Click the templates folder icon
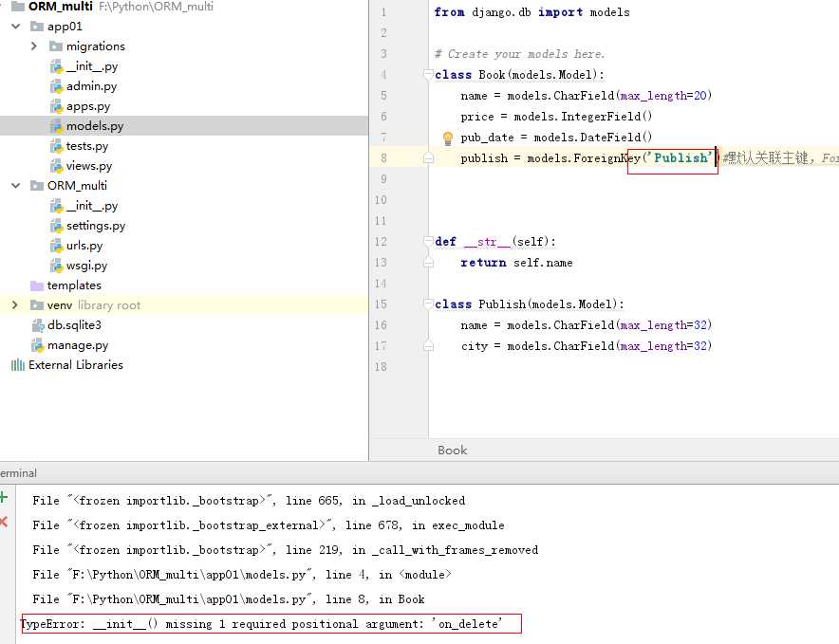The image size is (839, 644). 37,285
